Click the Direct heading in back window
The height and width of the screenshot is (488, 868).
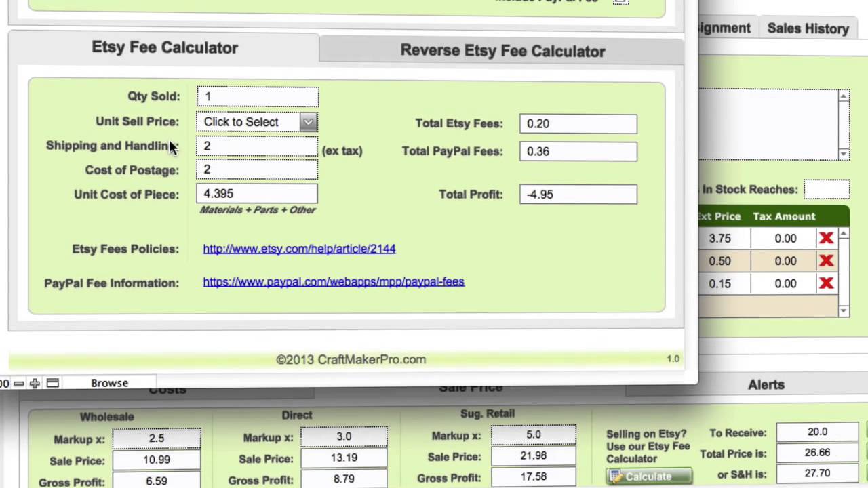[297, 415]
